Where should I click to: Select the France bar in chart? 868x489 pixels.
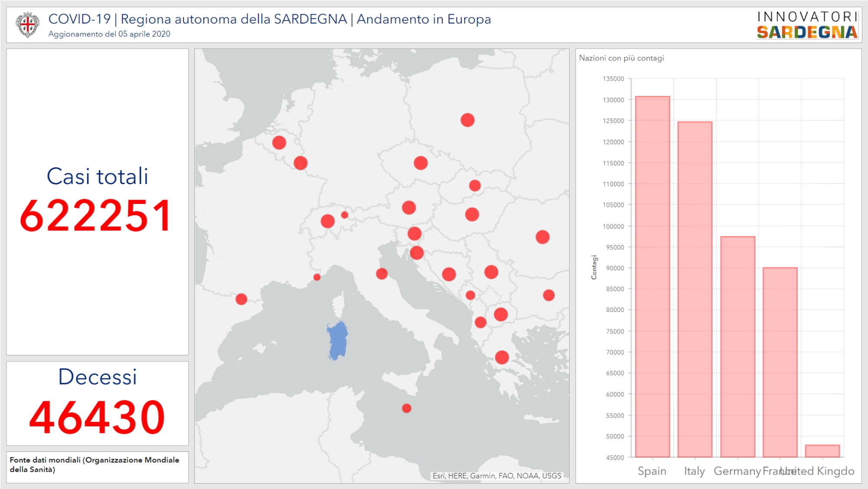point(780,362)
